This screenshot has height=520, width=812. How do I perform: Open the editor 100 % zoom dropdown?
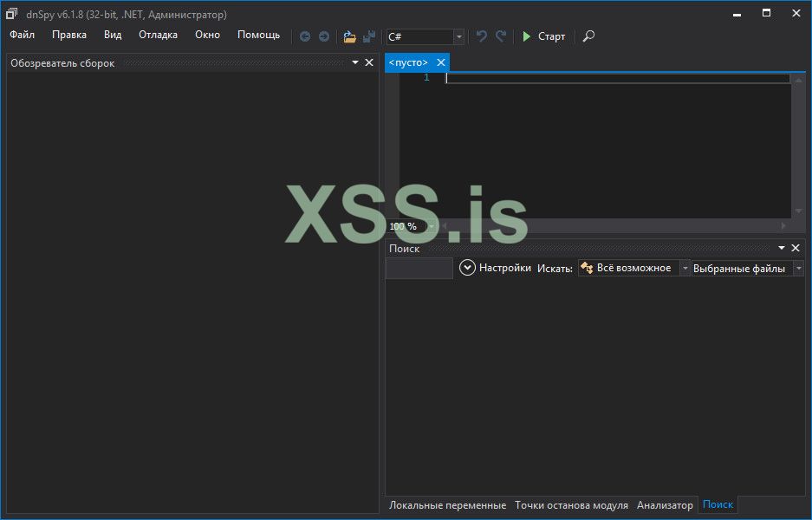[432, 226]
